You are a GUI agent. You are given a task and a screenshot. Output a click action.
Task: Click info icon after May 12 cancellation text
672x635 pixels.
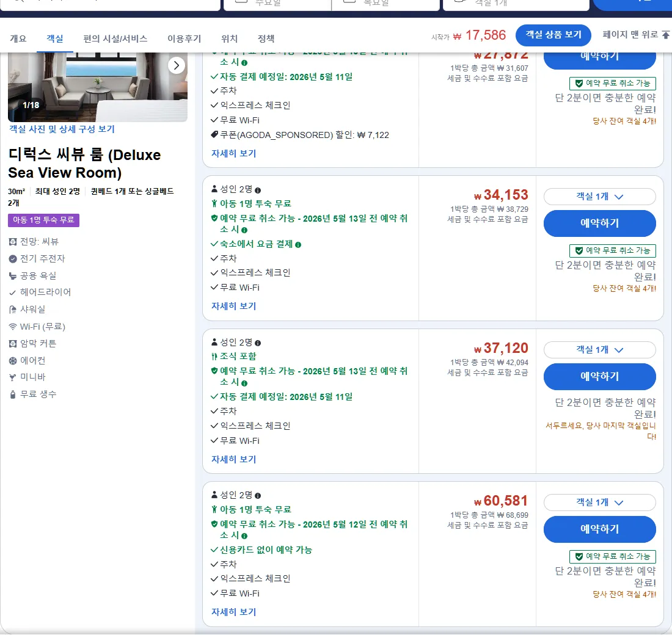tap(244, 536)
